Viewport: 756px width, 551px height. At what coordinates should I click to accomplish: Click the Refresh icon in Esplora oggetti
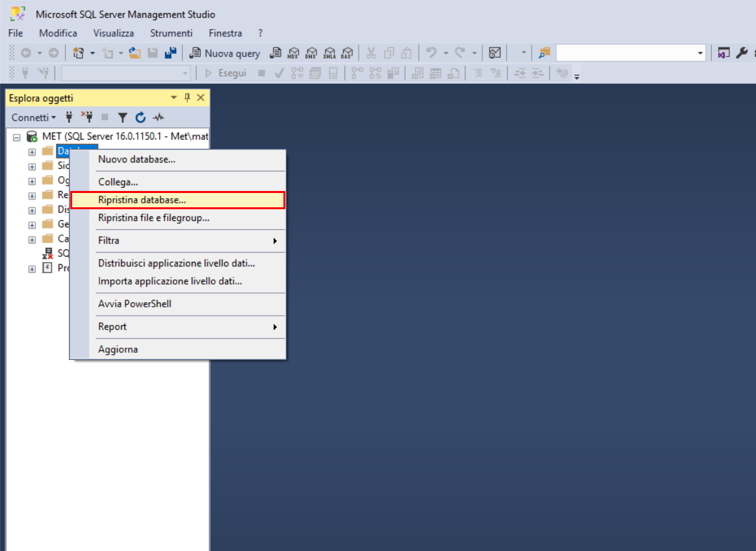140,117
